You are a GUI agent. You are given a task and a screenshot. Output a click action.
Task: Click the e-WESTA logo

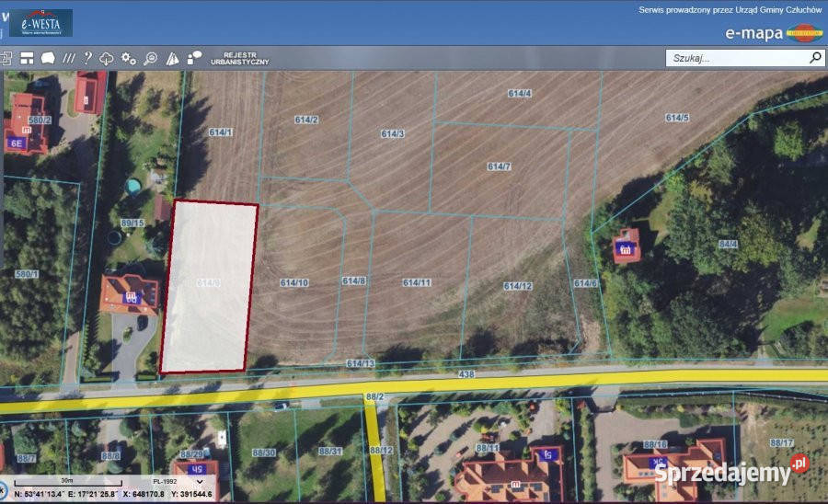point(40,23)
